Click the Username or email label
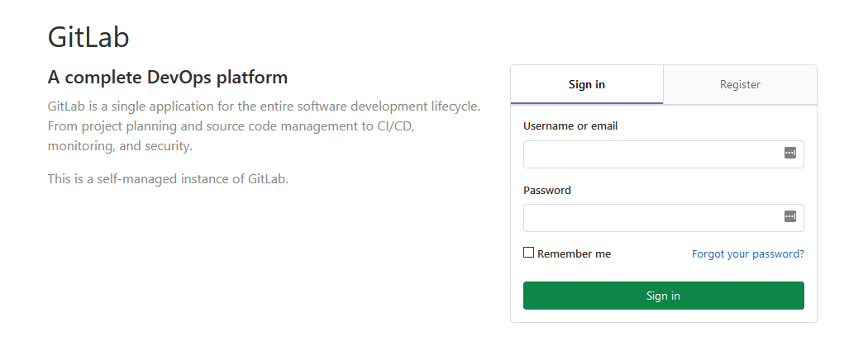This screenshot has height=355, width=868. coord(570,126)
